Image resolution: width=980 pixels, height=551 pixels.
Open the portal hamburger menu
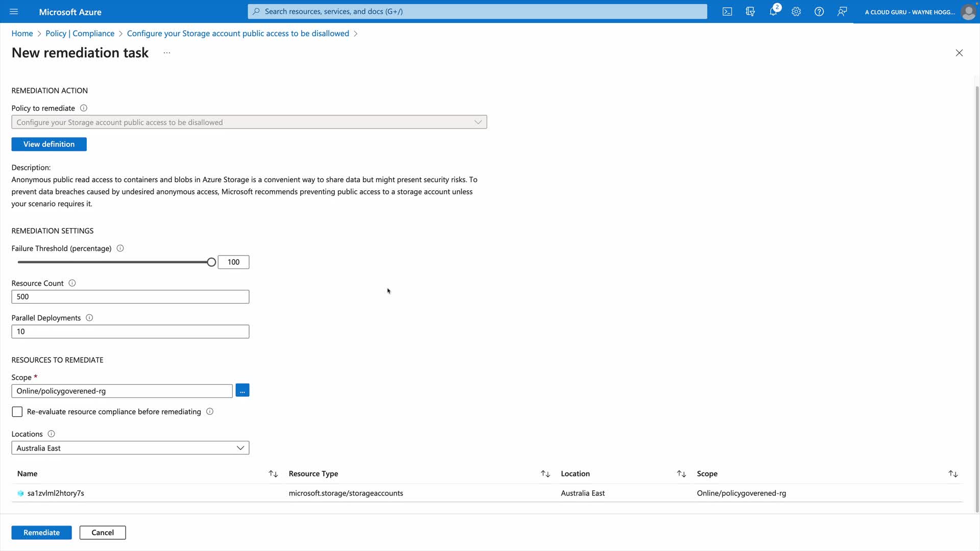point(14,12)
